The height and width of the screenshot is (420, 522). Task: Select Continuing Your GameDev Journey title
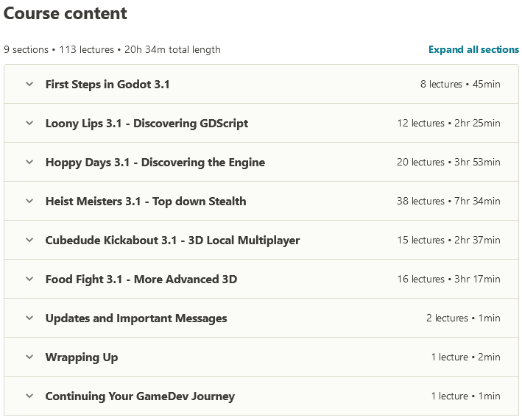(140, 396)
